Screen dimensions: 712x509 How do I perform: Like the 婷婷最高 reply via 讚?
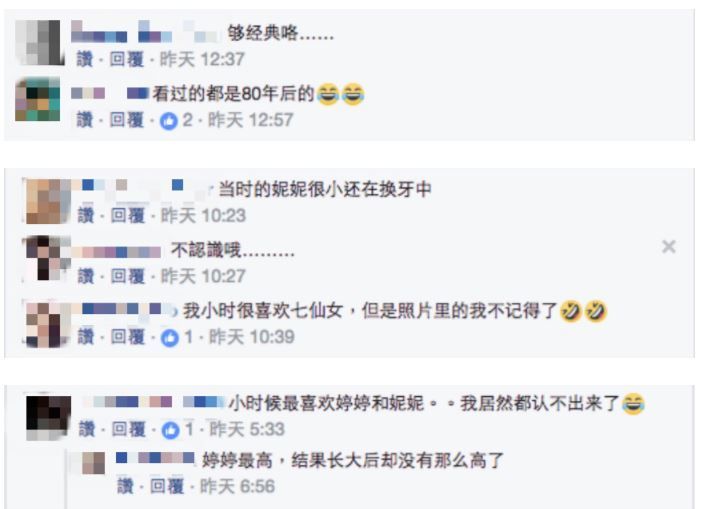[126, 486]
